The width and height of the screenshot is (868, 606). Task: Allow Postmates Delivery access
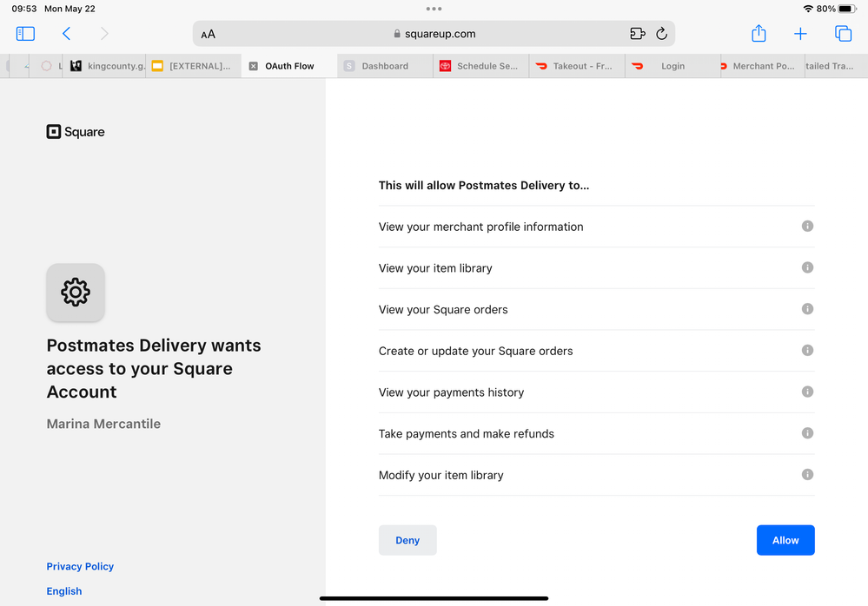point(785,540)
